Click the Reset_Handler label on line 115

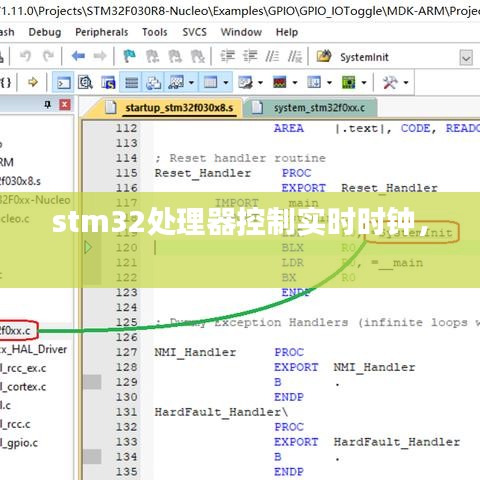click(x=203, y=173)
